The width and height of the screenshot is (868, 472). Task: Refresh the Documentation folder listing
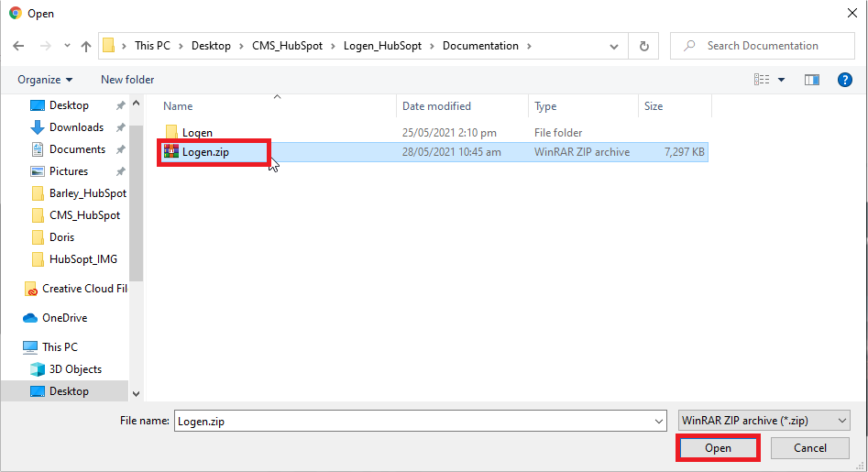(x=644, y=46)
